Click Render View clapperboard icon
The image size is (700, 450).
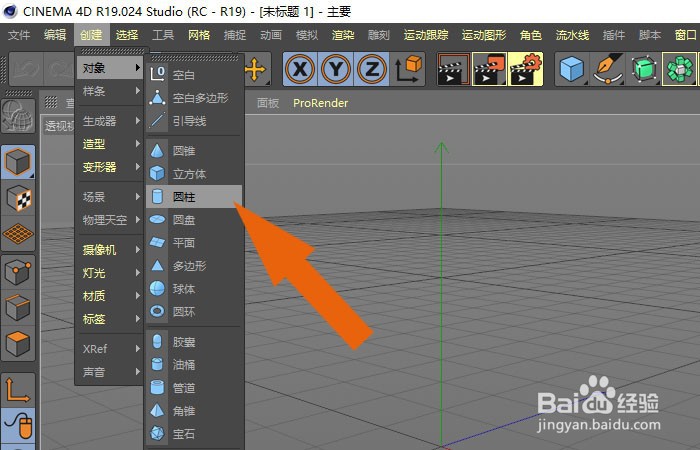[454, 69]
